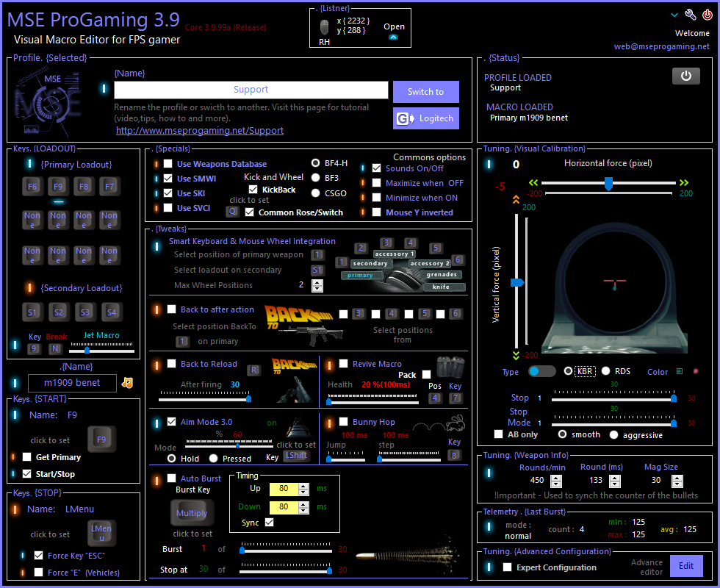The height and width of the screenshot is (588, 720).
Task: Select the S3 key in Secondary Loadout
Action: click(x=85, y=312)
